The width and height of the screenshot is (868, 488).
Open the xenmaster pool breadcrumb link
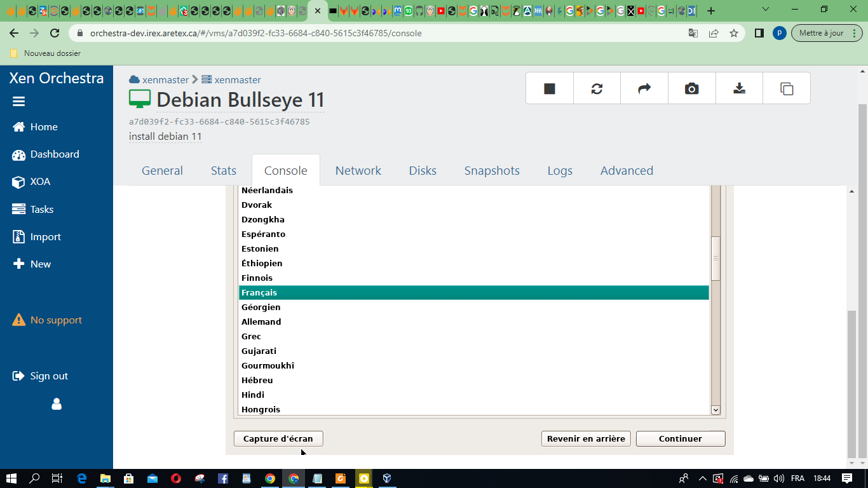coord(165,79)
